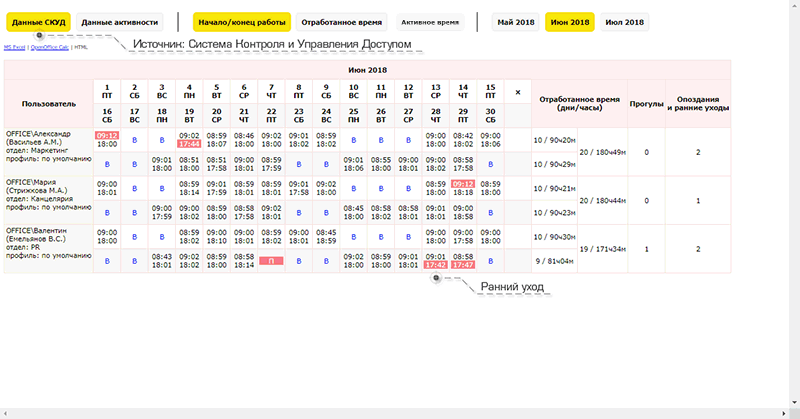Click the red 17:47 early-leave cell for Валентин

(462, 265)
